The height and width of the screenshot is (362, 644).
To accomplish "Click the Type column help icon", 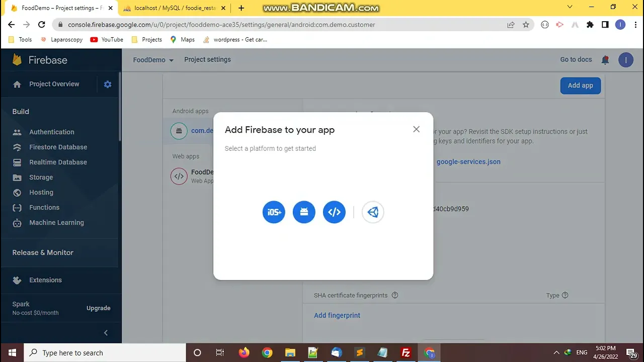I will tap(565, 295).
